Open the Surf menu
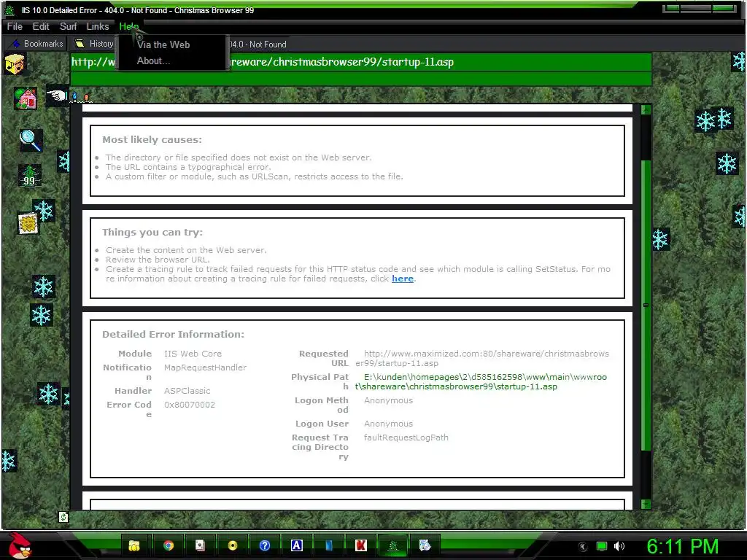This screenshot has width=747, height=560. 68,27
